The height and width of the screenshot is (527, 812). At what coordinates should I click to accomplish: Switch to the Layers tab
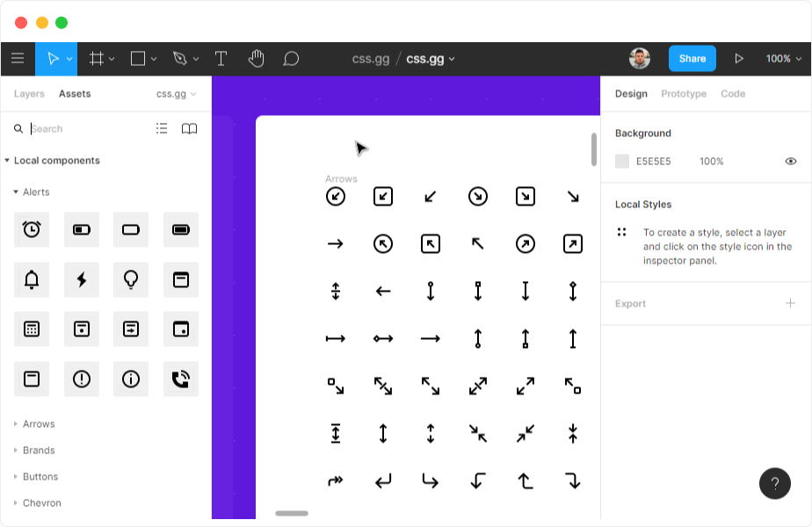pos(28,94)
